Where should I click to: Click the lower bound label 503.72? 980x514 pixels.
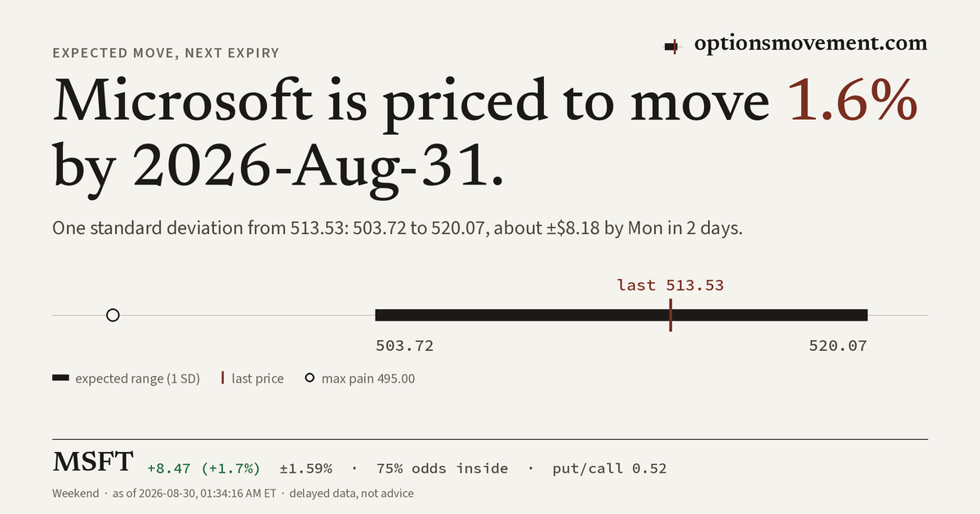point(404,346)
